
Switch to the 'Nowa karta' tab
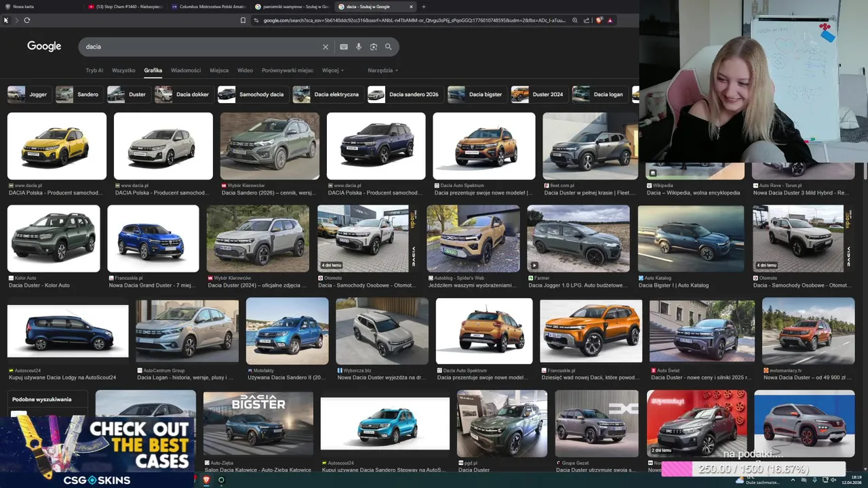click(42, 7)
